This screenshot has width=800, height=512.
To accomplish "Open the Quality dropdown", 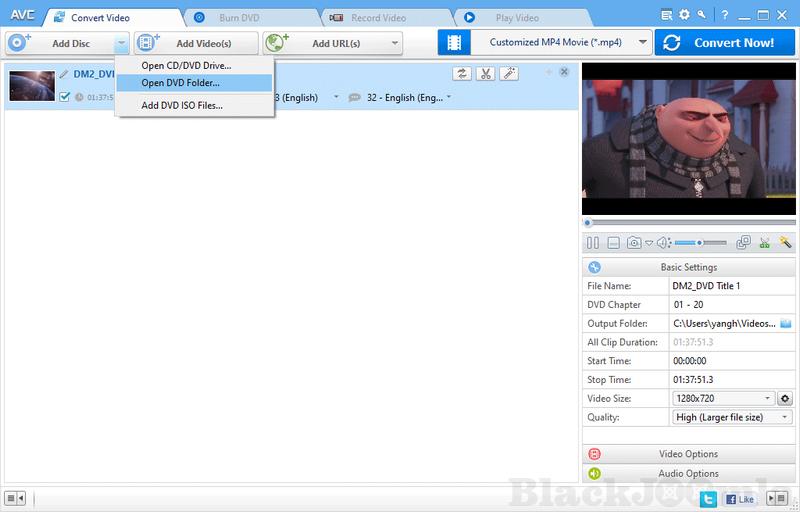I will (x=732, y=417).
